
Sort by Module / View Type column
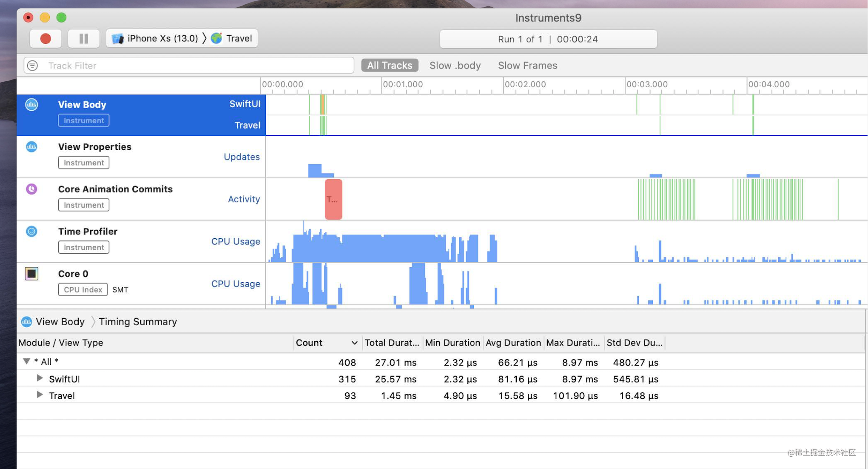point(156,343)
